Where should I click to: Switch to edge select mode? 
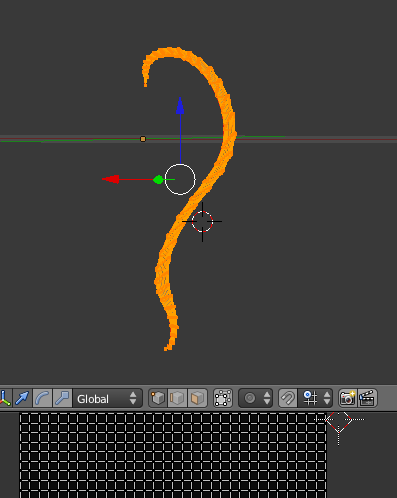tap(178, 398)
